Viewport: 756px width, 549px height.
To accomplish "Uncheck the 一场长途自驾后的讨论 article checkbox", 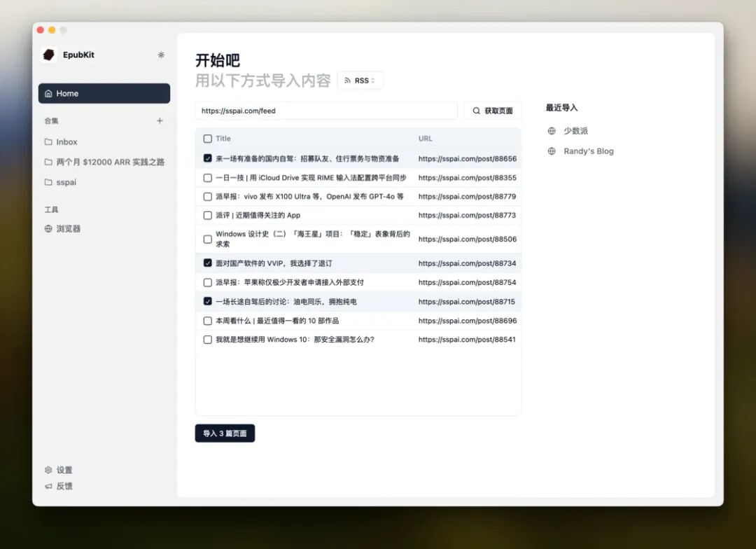I will click(207, 302).
